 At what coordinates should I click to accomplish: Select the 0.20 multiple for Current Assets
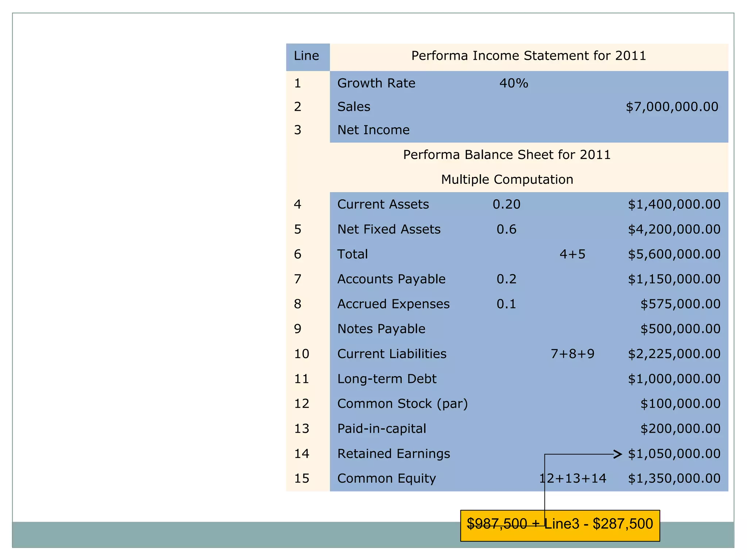(x=506, y=204)
